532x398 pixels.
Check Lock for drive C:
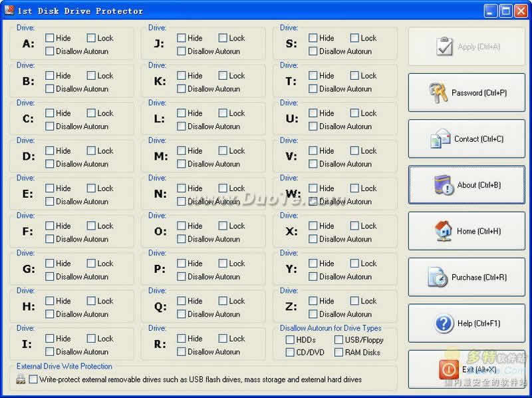pos(91,112)
